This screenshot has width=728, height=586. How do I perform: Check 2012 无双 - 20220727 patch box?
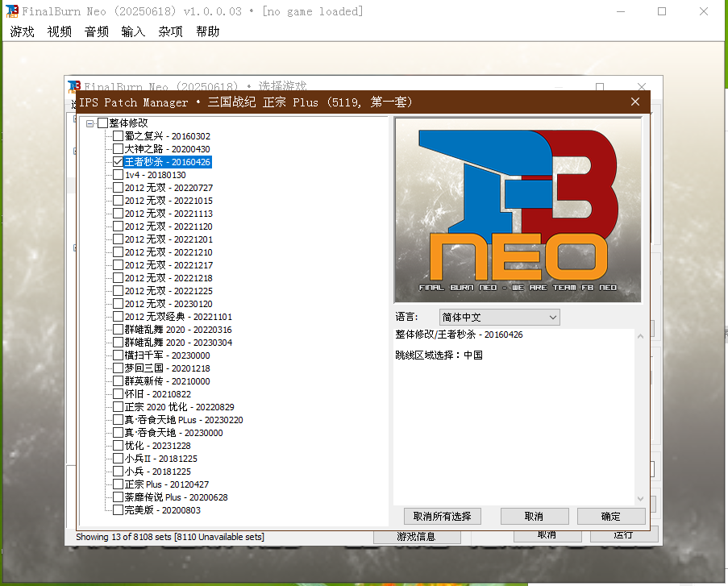(x=118, y=188)
